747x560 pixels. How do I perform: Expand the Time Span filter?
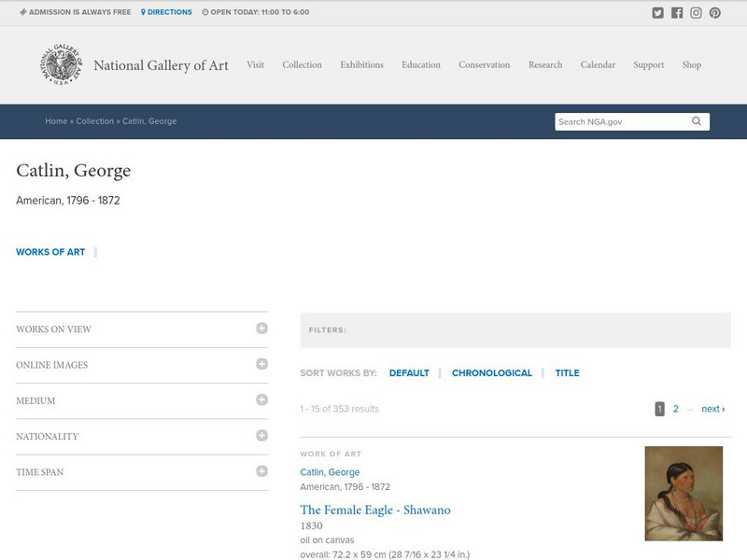(x=261, y=471)
